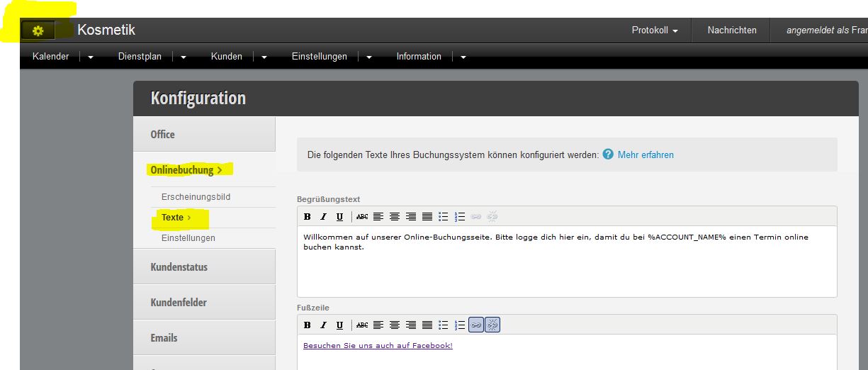Click the Mehr erfahren link
The image size is (868, 370).
click(645, 155)
